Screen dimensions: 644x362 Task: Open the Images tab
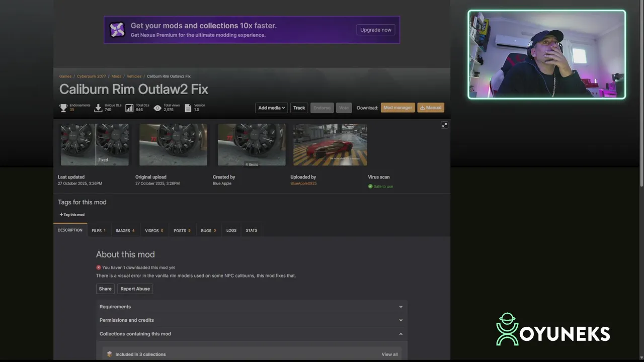coord(125,230)
